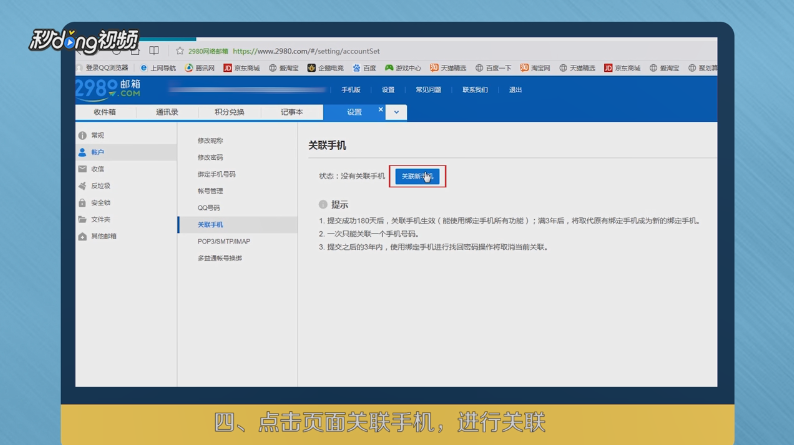
Task: Open the 反垃圾 anti-spam category
Action: (95, 186)
